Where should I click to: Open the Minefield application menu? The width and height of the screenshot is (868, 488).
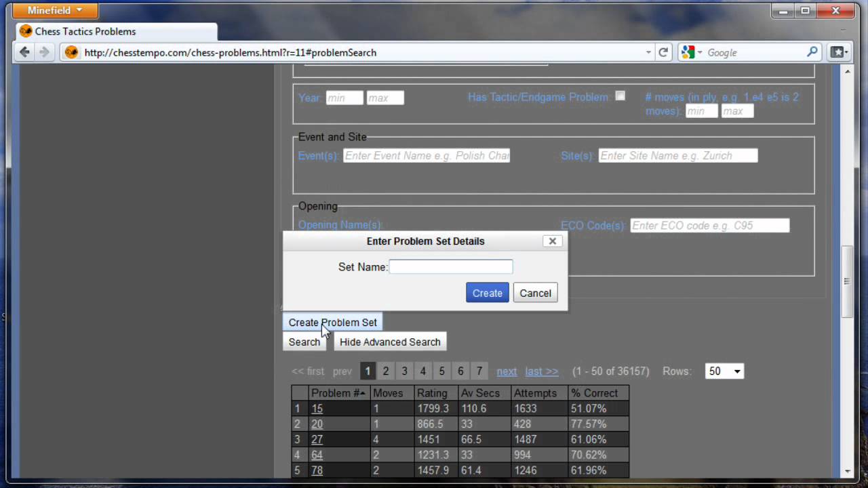pos(56,10)
